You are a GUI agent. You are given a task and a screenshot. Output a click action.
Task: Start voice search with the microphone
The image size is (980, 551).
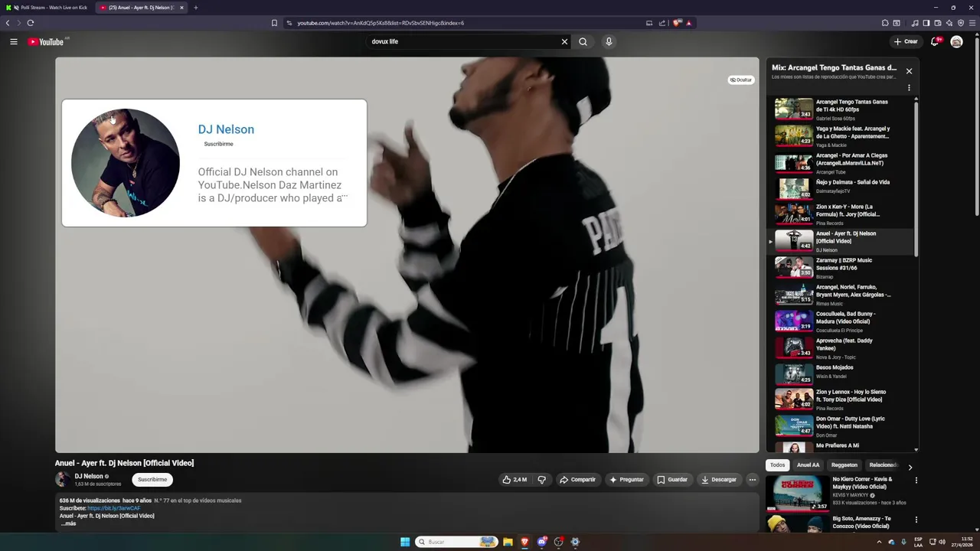tap(609, 41)
